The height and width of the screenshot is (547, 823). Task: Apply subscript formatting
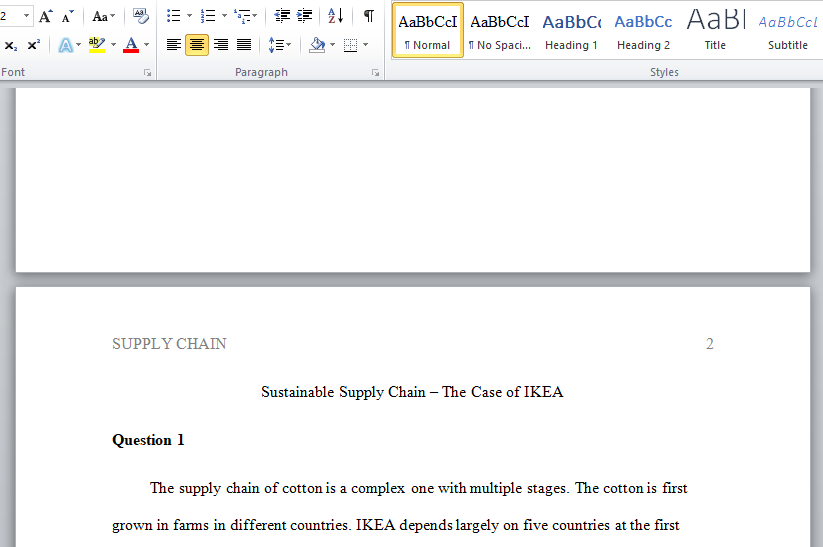(10, 45)
